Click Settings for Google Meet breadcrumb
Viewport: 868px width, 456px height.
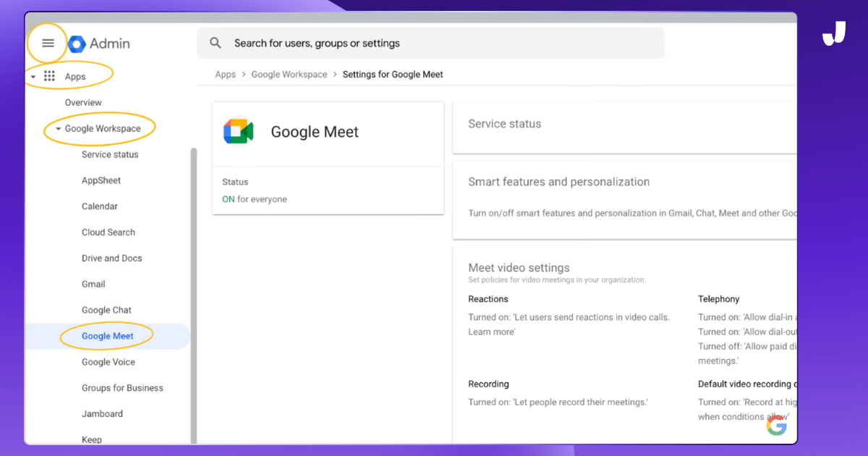point(393,75)
